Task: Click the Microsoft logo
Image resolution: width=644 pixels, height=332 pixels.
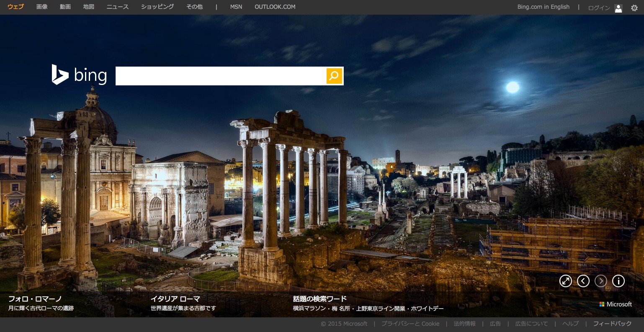Action: tap(615, 304)
